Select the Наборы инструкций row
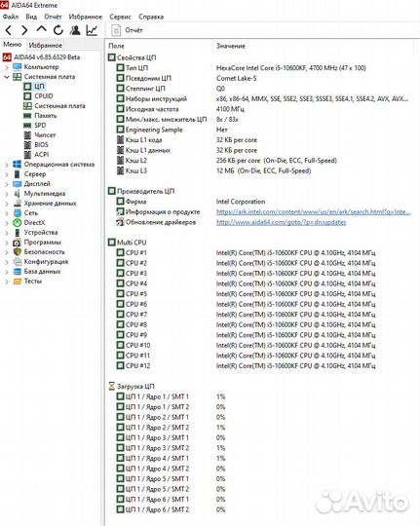Viewport: 420px width, 526px height. (x=262, y=98)
